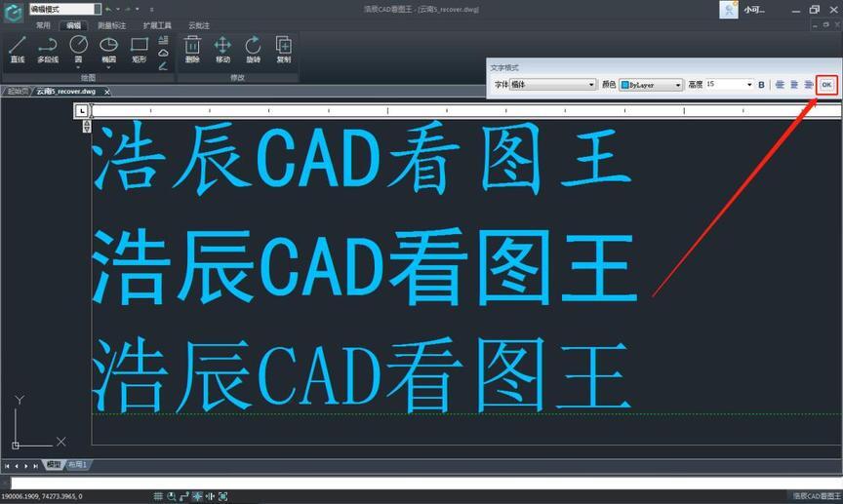Click the undo arrow in title bar
The image size is (843, 504).
[109, 9]
